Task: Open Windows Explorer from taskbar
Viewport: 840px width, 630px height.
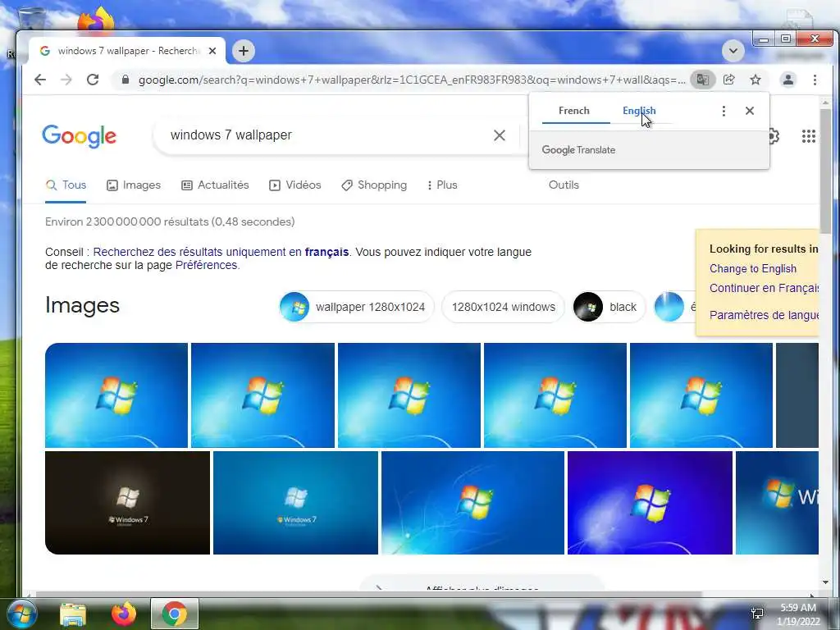Action: coord(72,614)
